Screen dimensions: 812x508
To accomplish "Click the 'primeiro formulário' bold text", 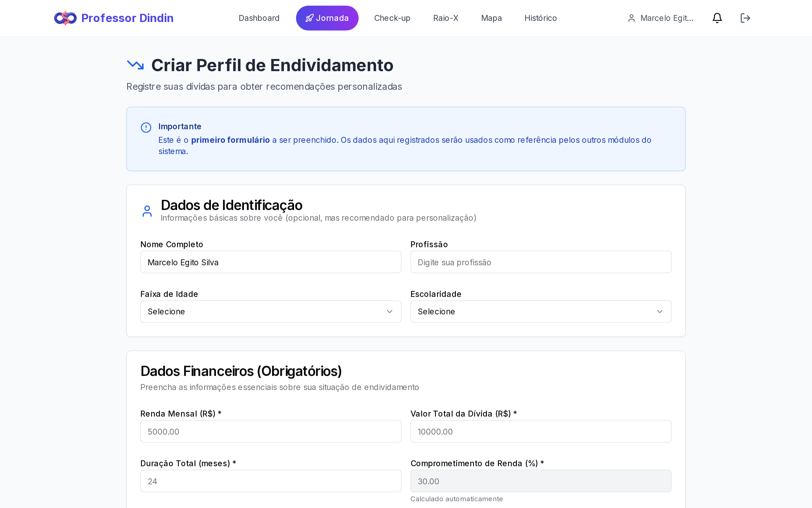I will pyautogui.click(x=231, y=140).
